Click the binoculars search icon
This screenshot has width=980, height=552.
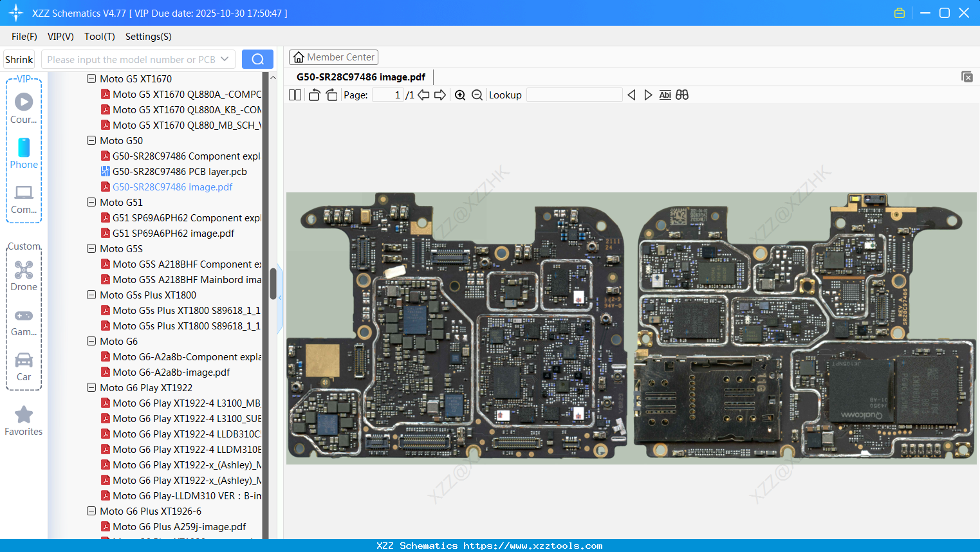click(682, 95)
